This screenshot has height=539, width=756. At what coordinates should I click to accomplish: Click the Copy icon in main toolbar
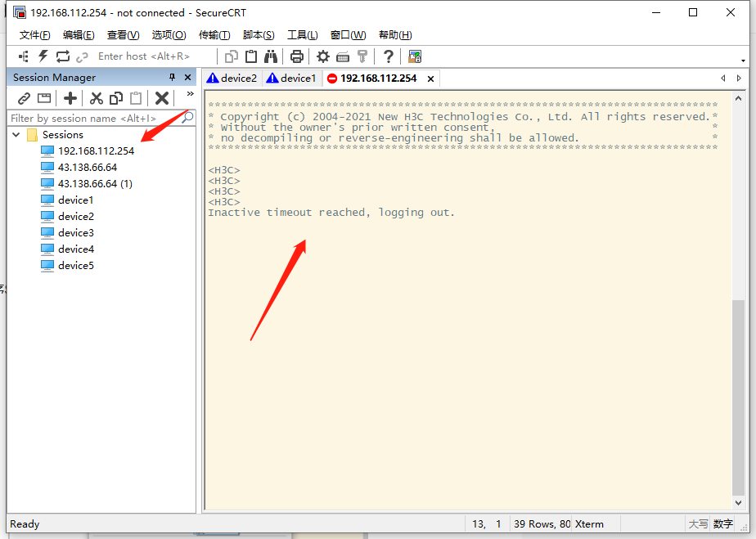coord(232,56)
